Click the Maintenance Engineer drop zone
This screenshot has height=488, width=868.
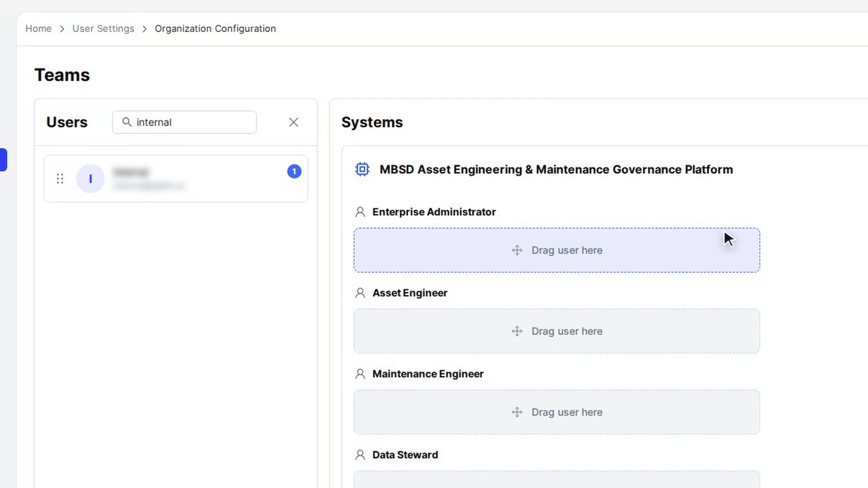(x=557, y=412)
